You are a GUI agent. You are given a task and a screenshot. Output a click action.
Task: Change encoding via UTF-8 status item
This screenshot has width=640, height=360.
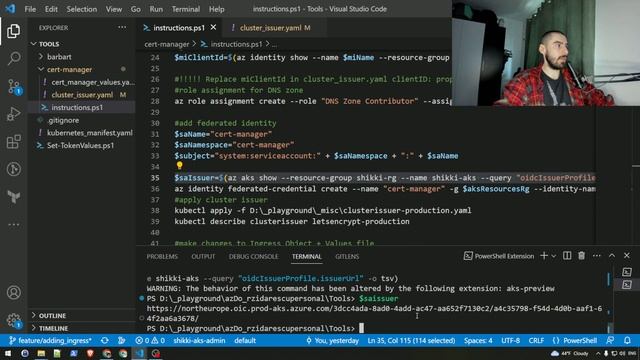(510, 340)
